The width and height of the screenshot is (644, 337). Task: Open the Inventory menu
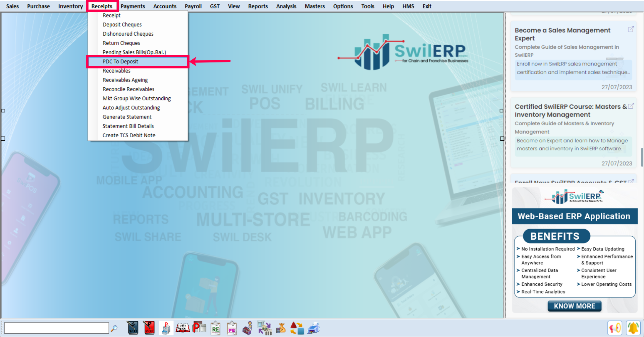[70, 6]
